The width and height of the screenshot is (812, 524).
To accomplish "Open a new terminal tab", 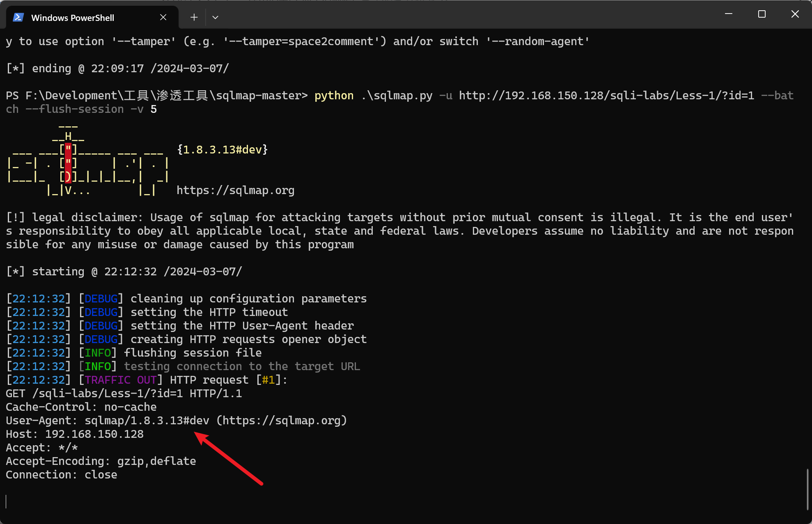I will pos(194,17).
